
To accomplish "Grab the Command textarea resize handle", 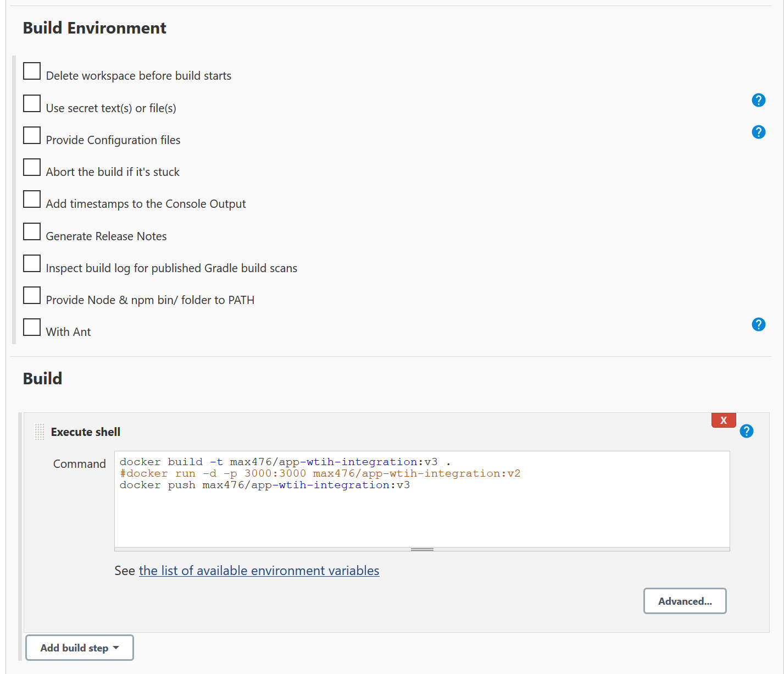I will (422, 549).
